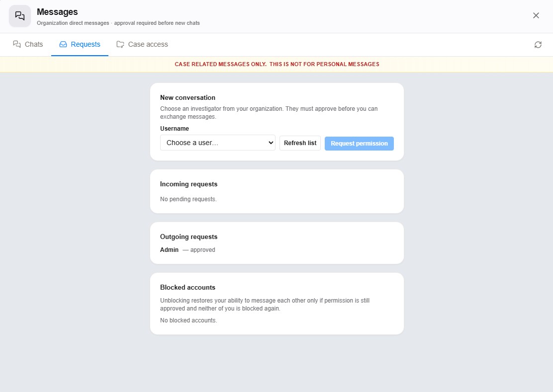Viewport: 553px width, 392px height.
Task: Click the dropdown chevron arrow in Username field
Action: (x=271, y=143)
